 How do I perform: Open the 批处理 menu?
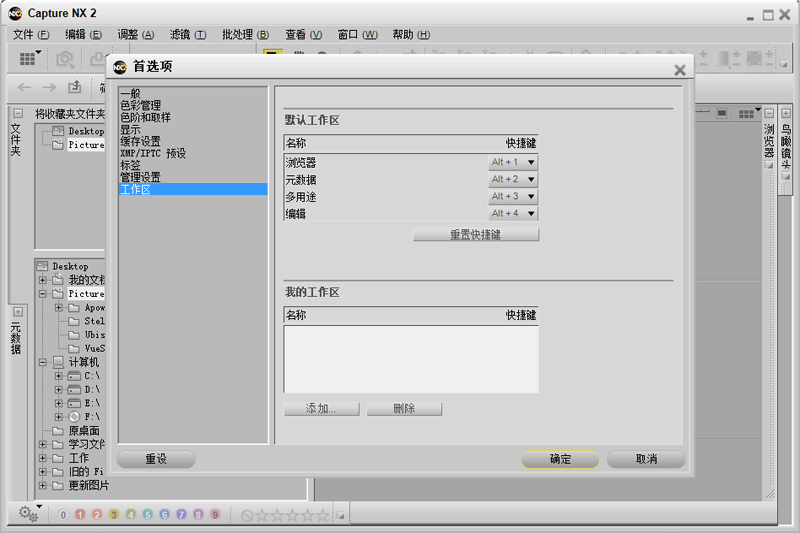coord(245,35)
